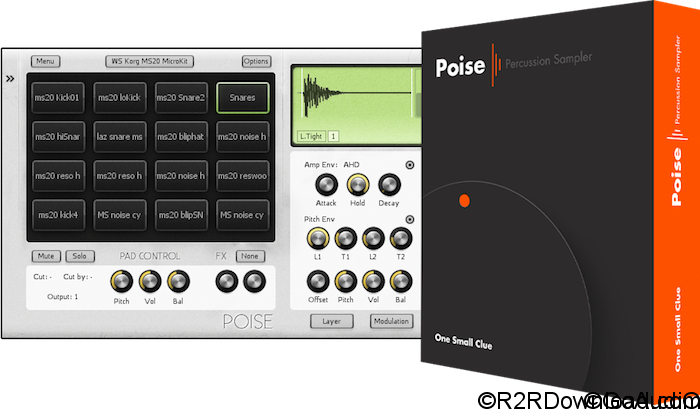Click the Amp Env Decay knob
The width and height of the screenshot is (700, 409).
pos(389,184)
